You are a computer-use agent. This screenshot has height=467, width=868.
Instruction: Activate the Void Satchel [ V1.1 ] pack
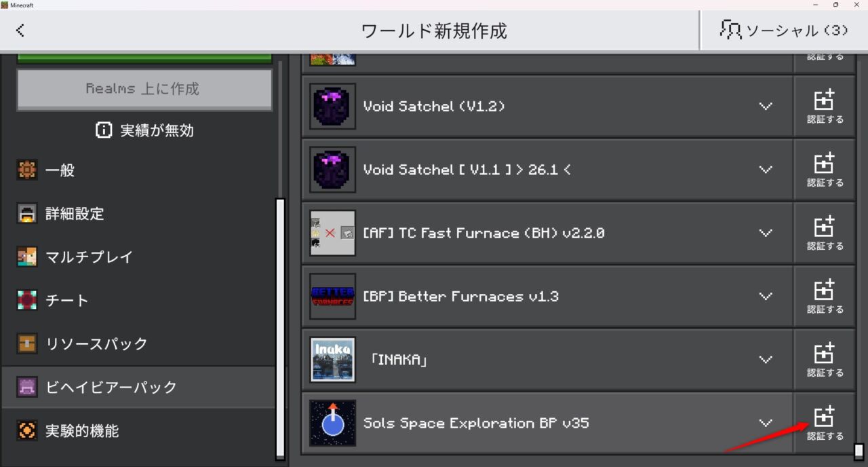[x=825, y=170]
